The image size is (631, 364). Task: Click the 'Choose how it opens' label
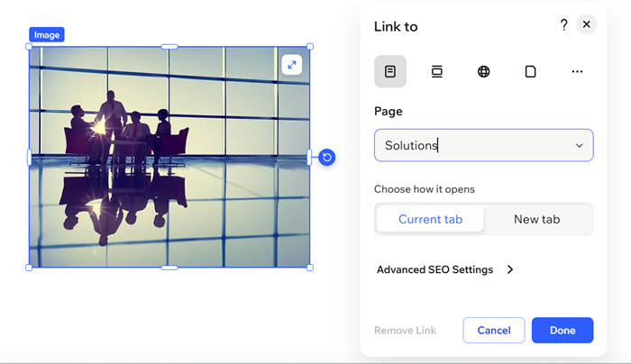coord(425,189)
